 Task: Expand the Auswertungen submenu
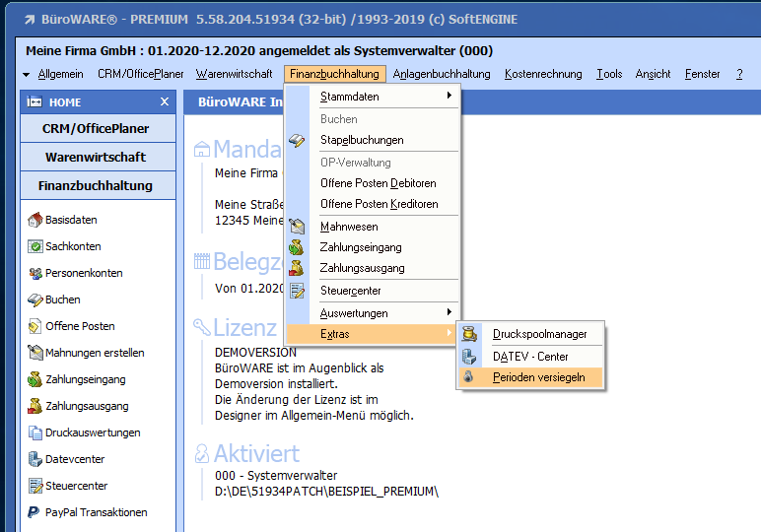click(382, 313)
